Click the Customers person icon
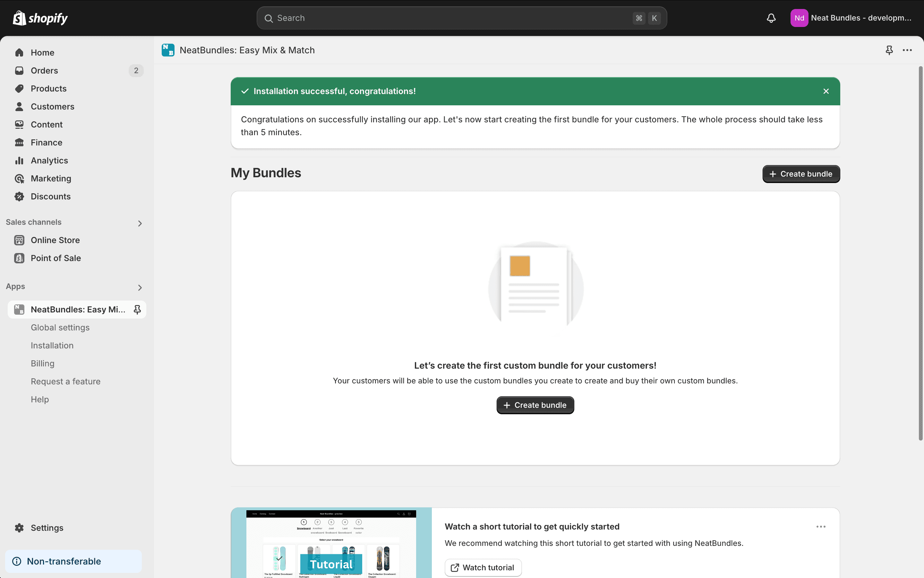 tap(19, 106)
